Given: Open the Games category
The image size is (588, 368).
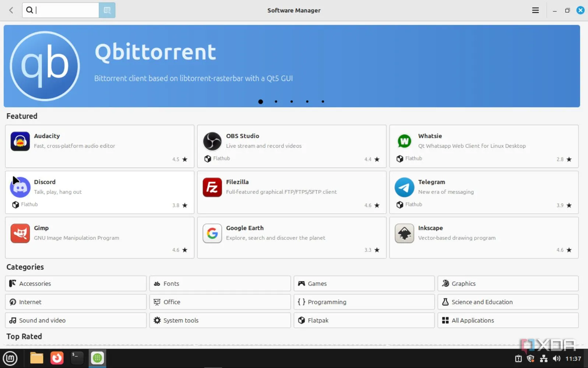Looking at the screenshot, I should click(364, 284).
